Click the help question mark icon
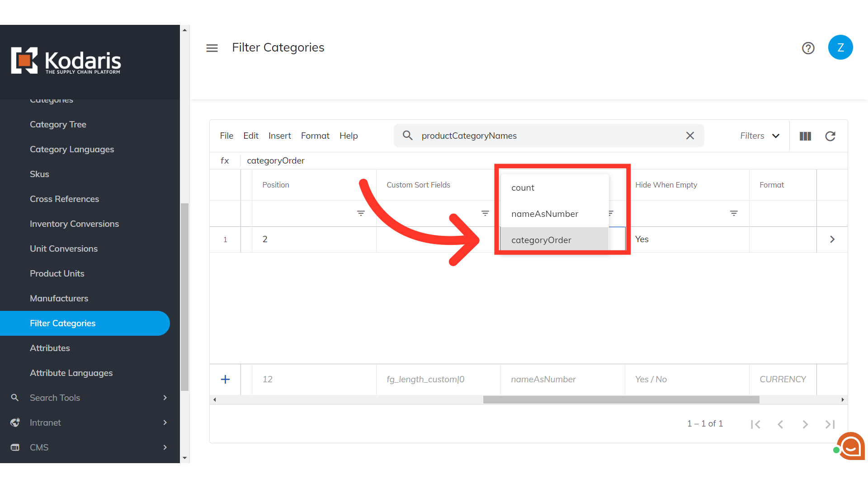 [x=808, y=48]
